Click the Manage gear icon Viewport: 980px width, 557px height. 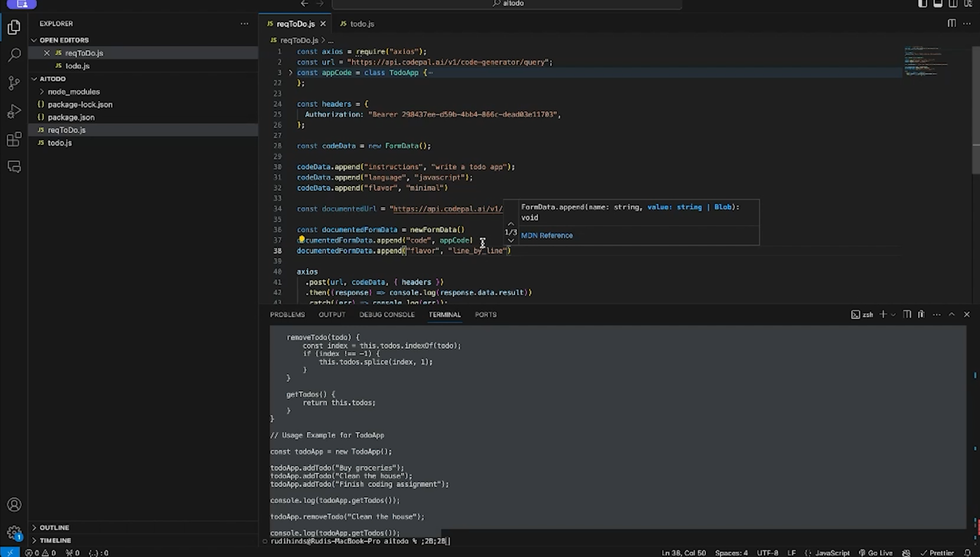[14, 532]
